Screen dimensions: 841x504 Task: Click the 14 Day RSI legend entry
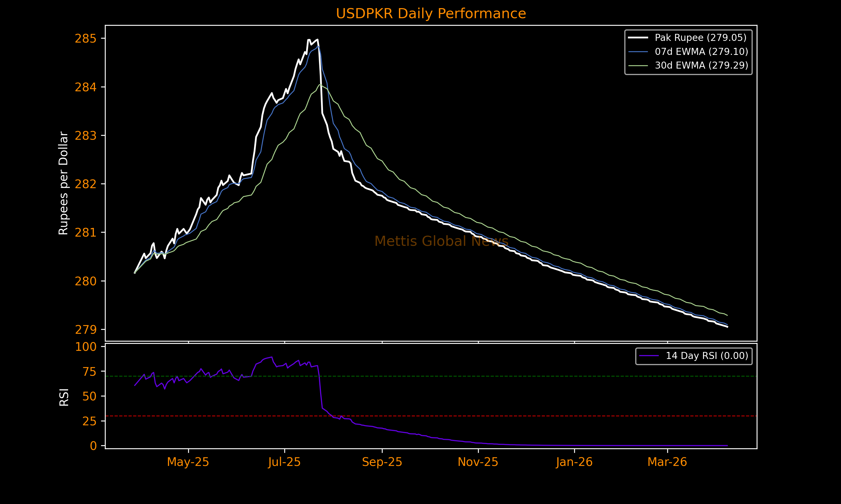(x=707, y=356)
